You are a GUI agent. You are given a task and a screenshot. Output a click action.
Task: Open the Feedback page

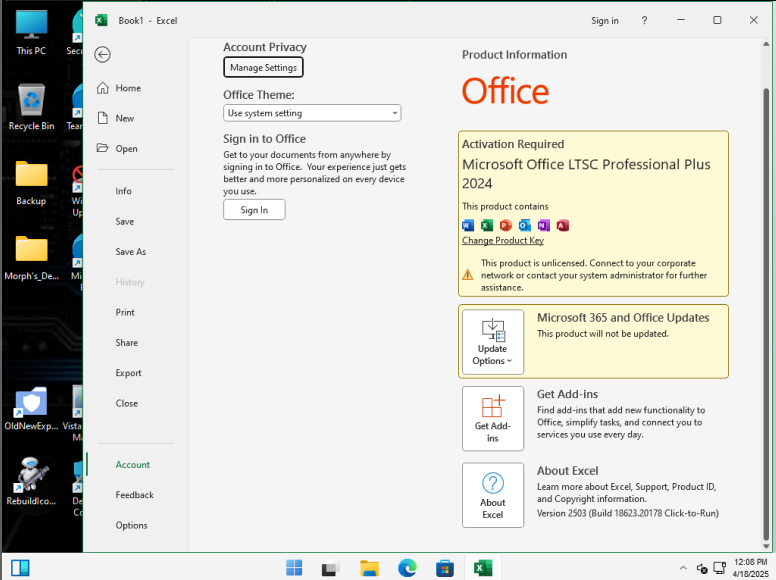tap(135, 495)
